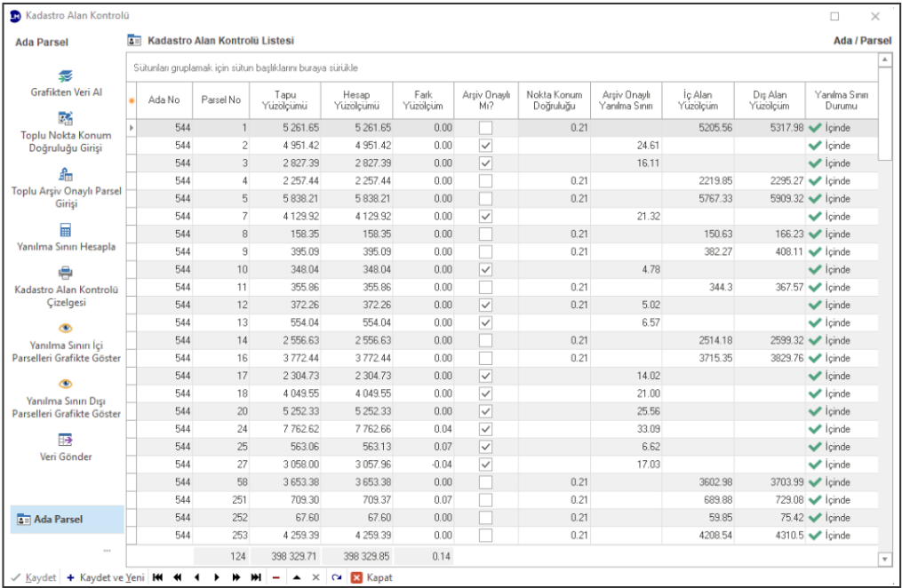Select the Ada Parsel navigation tab
The image size is (902, 588).
click(x=67, y=520)
